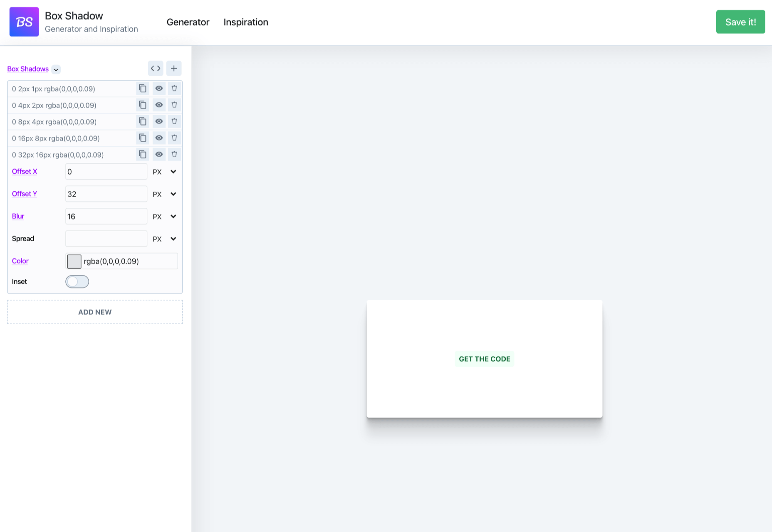Open the code view brackets icon

pos(156,69)
